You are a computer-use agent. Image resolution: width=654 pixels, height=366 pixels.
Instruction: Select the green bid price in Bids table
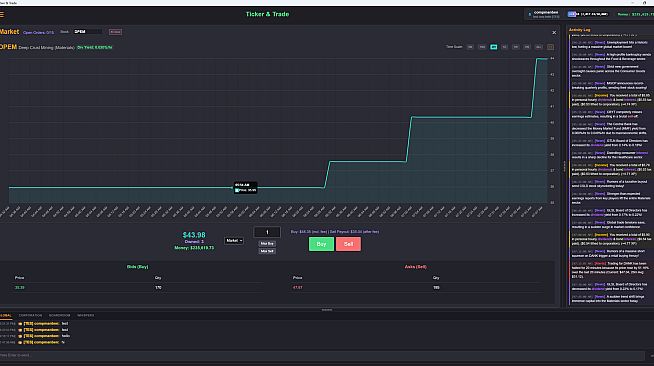(20, 288)
